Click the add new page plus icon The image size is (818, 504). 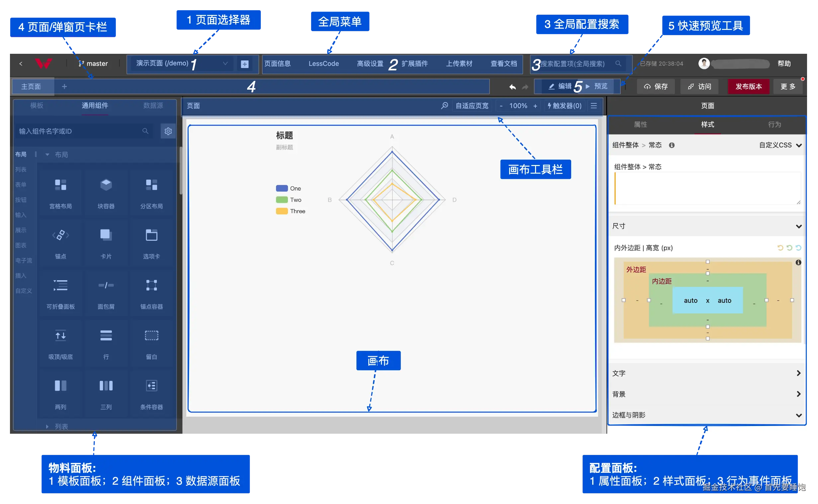pos(245,64)
